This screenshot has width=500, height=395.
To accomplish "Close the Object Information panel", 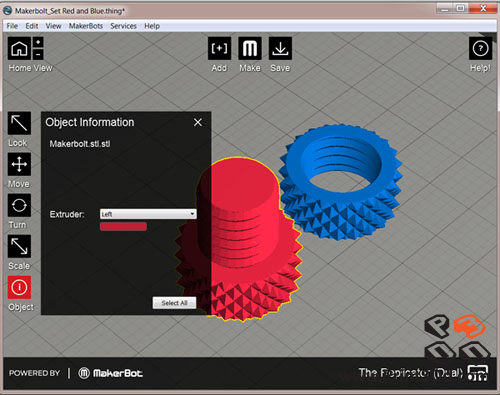I will click(x=198, y=122).
